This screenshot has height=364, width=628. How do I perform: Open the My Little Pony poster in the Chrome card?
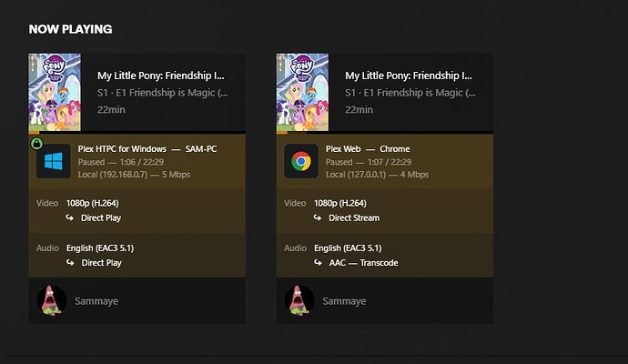click(302, 92)
